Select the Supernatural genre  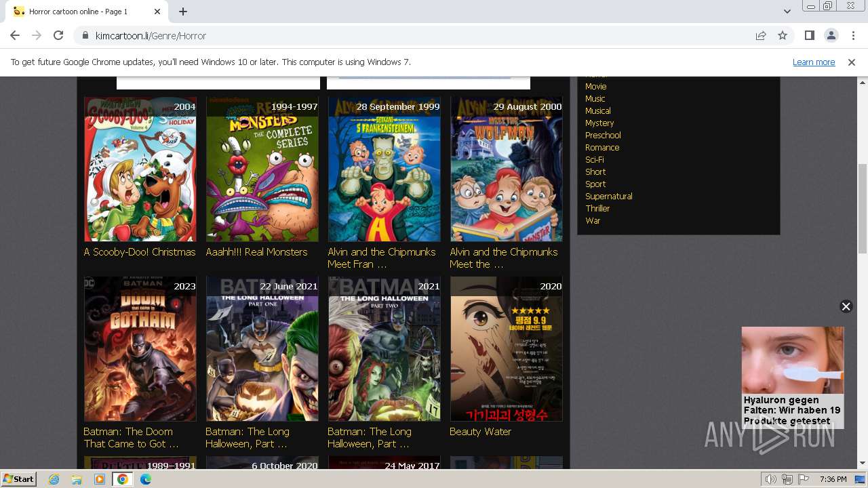pos(609,196)
